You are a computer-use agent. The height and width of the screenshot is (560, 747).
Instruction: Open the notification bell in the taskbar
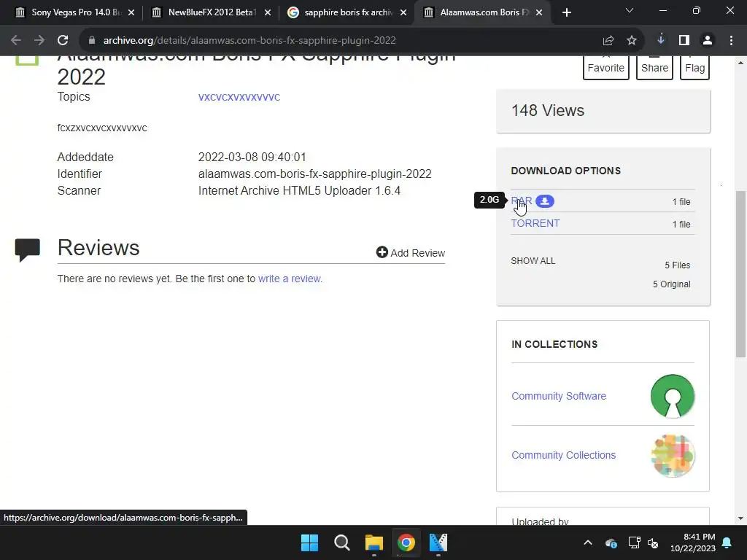[x=727, y=542]
